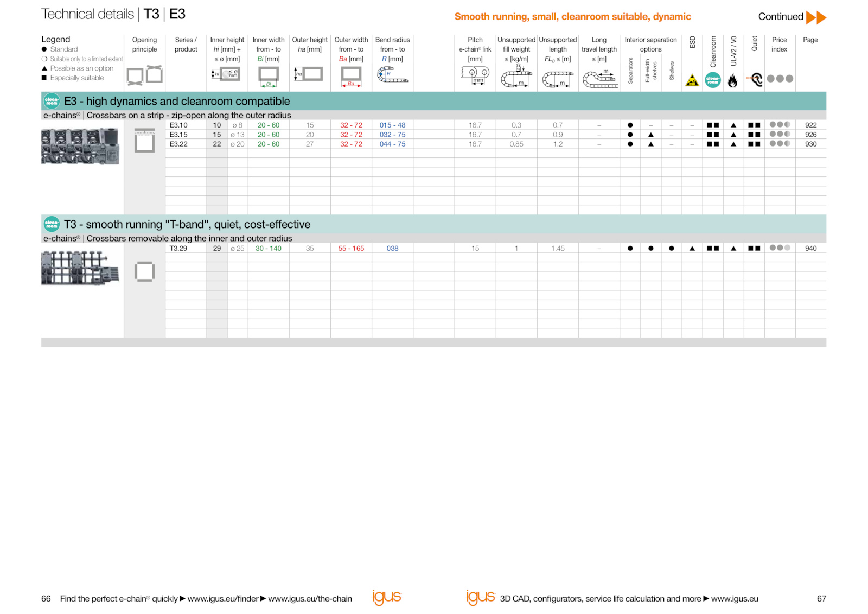
Task: Click the 'Interior separation options' column header
Action: [650, 45]
